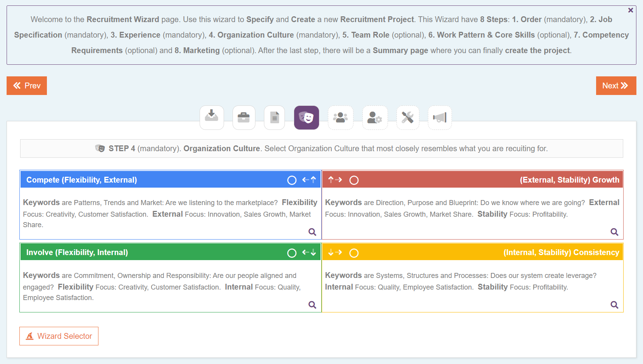The width and height of the screenshot is (643, 364).
Task: Dismiss the welcome information banner
Action: 631,10
